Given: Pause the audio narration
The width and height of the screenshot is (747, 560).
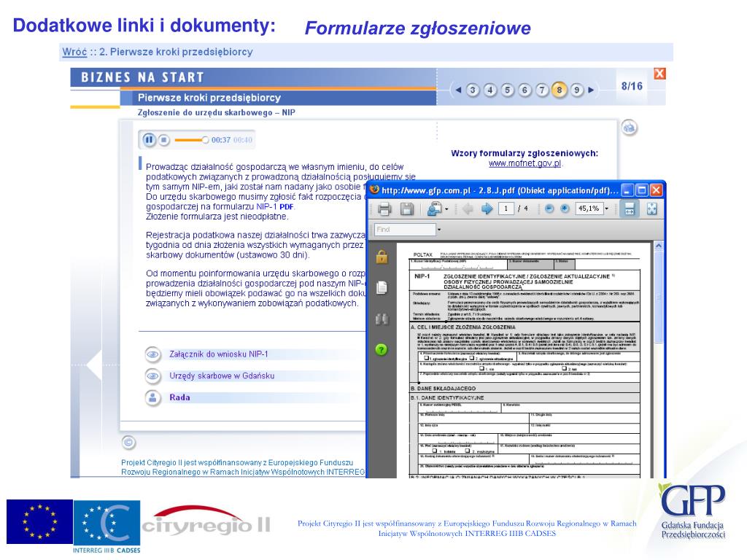Looking at the screenshot, I should (149, 140).
